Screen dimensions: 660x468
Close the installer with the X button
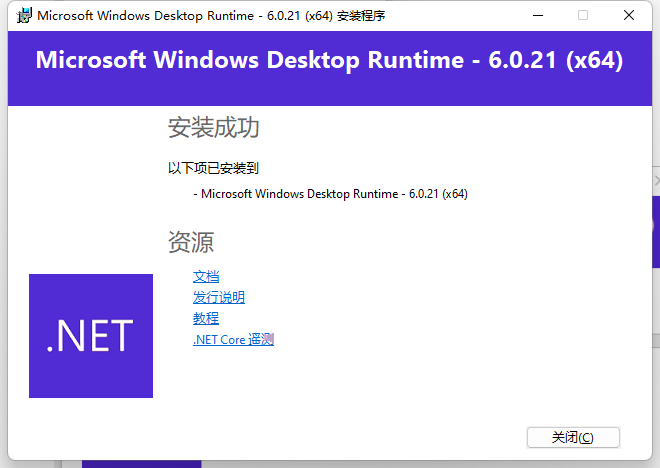point(629,16)
